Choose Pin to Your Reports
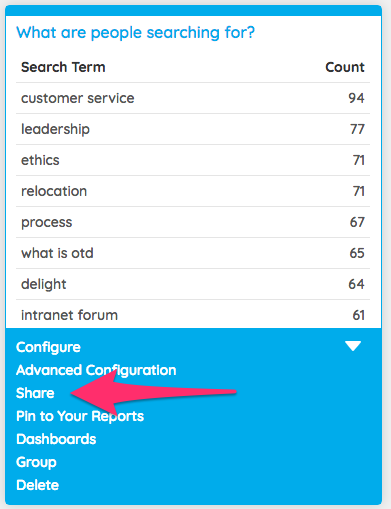The image size is (391, 509). point(80,416)
